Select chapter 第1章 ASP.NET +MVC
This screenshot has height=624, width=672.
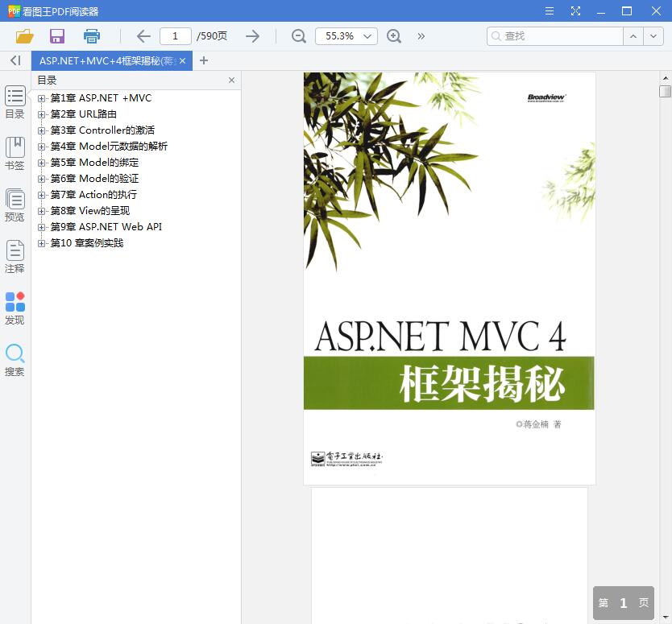click(x=102, y=98)
